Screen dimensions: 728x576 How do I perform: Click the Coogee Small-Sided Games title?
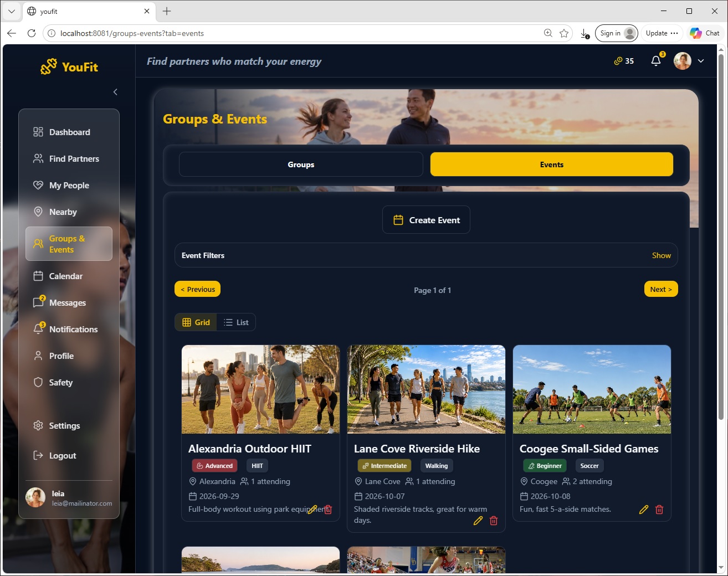pos(589,449)
